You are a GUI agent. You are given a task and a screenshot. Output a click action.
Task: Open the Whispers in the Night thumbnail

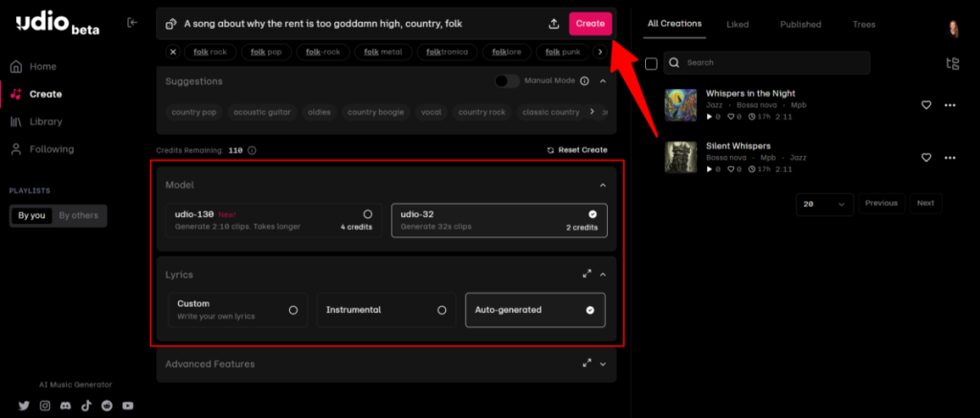680,104
